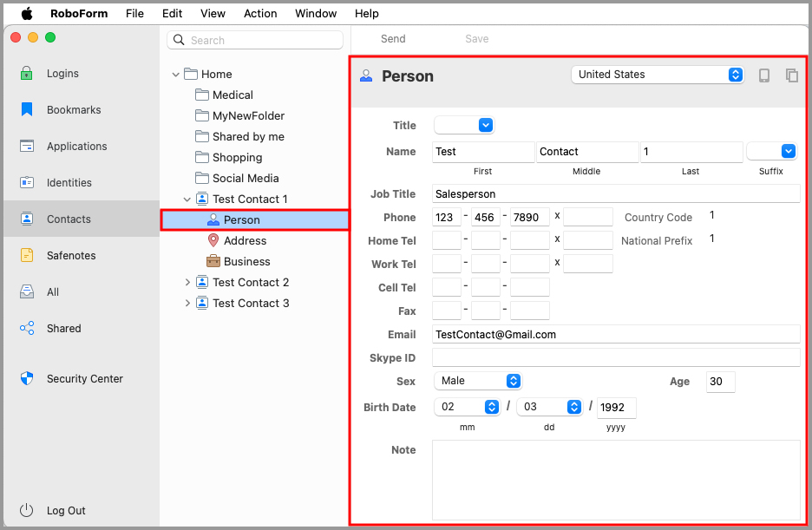Collapse the Home folder tree

coord(176,75)
